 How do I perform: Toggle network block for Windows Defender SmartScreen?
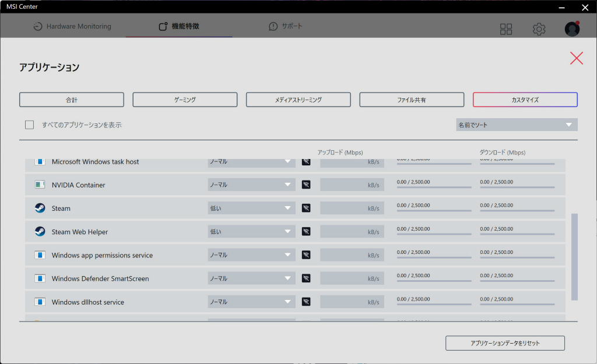(x=306, y=278)
